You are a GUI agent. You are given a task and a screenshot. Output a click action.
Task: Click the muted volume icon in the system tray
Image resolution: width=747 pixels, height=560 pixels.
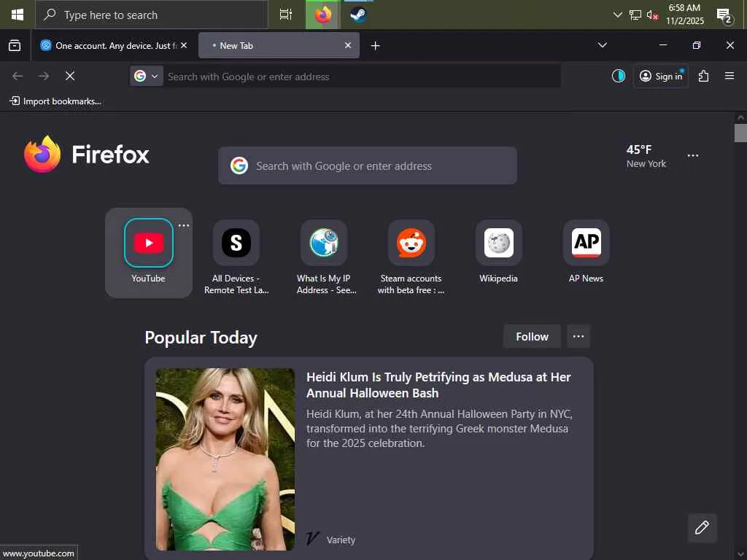(x=652, y=15)
